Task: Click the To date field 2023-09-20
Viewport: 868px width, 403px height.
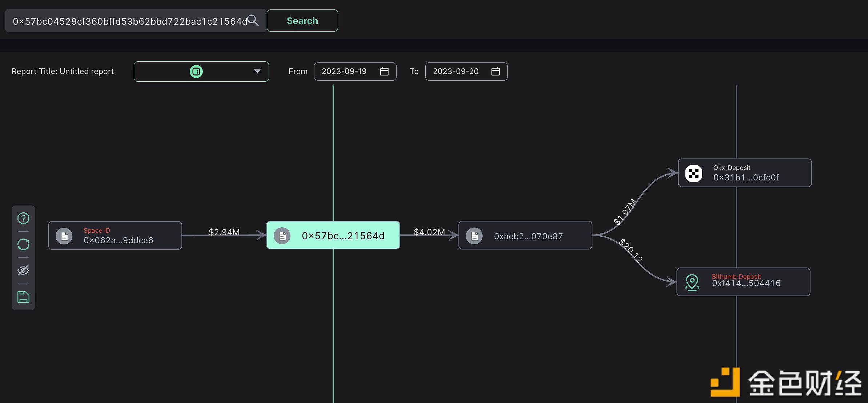Action: coord(466,72)
